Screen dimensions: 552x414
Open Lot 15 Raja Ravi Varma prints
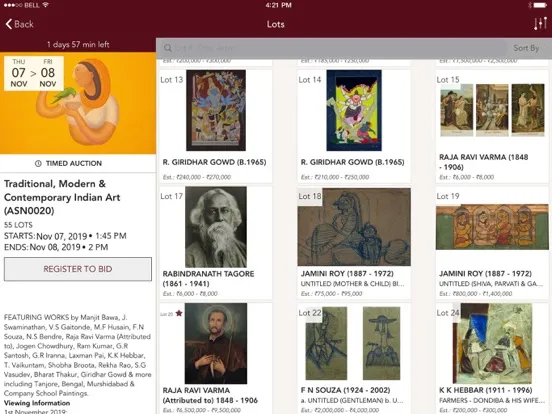point(492,110)
